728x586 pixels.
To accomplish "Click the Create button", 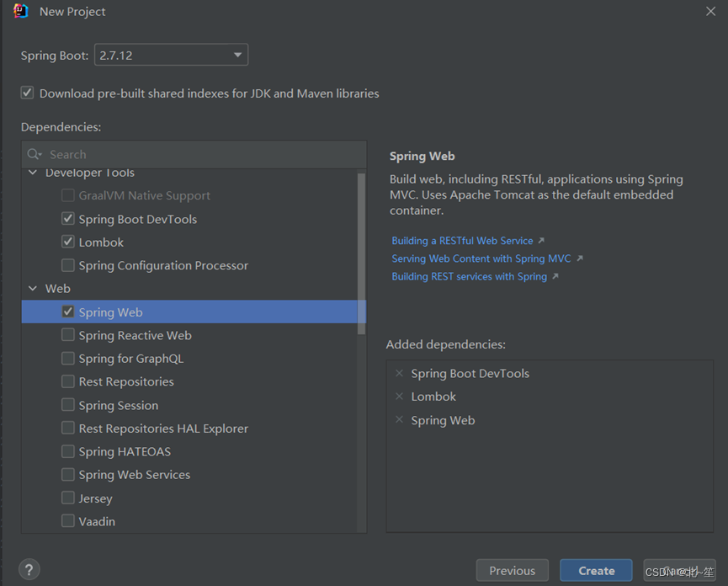I will tap(596, 571).
